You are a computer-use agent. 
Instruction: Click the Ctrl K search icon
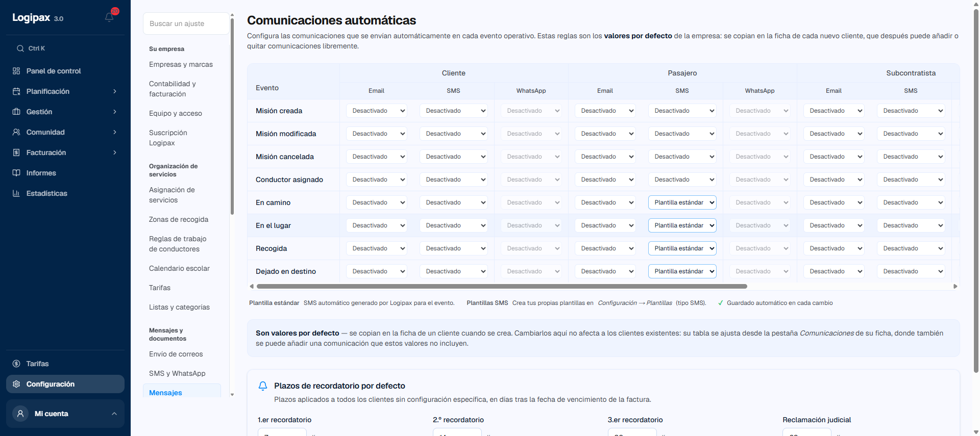(x=20, y=48)
